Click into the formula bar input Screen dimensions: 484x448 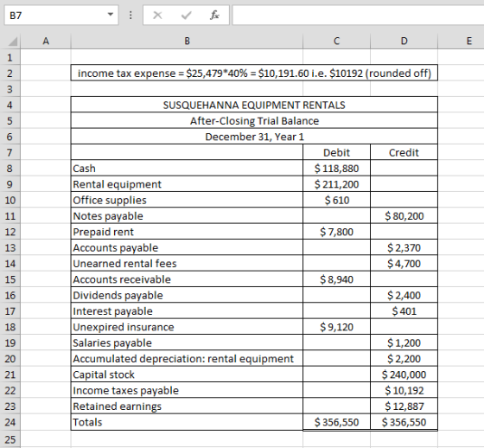pos(358,15)
